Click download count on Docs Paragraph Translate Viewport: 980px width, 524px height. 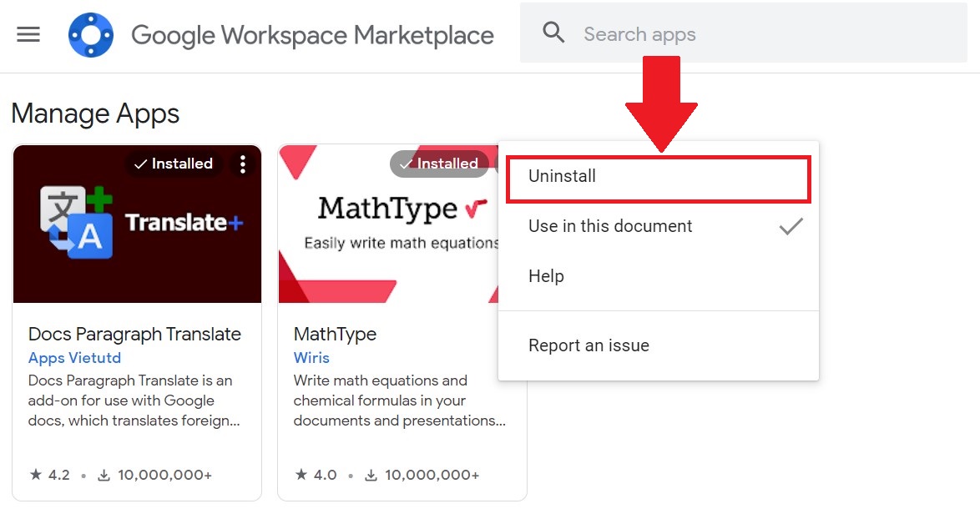pyautogui.click(x=155, y=475)
